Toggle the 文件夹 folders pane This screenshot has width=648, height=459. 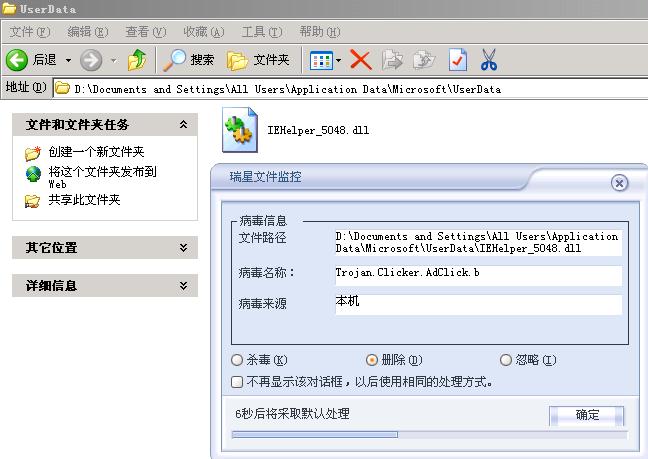[x=258, y=60]
